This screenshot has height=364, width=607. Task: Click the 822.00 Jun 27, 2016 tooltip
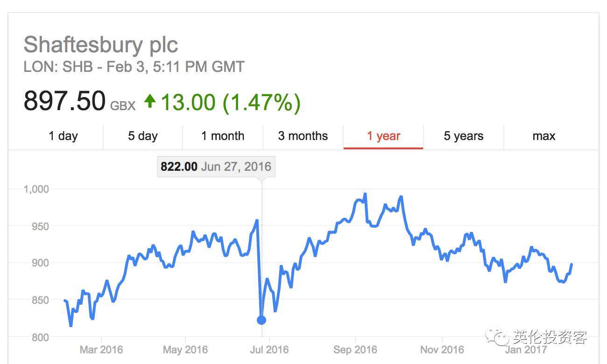pyautogui.click(x=216, y=167)
